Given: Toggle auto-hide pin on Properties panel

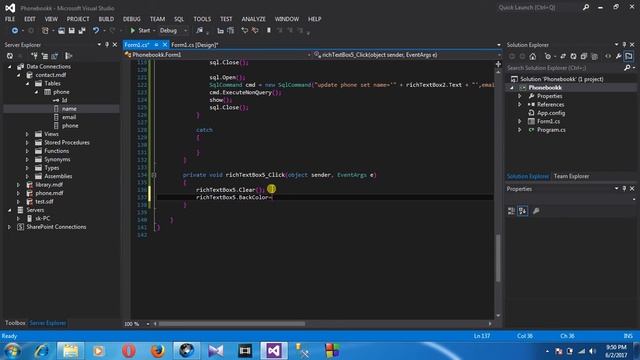Looking at the screenshot, I should (x=624, y=189).
